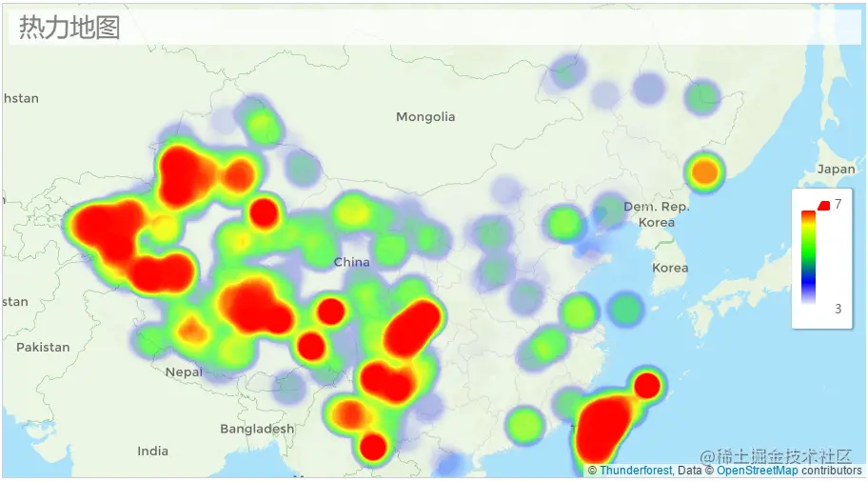Screen dimensions: 868x482
Task: Click the heatmap color gradient bar
Action: tap(808, 257)
